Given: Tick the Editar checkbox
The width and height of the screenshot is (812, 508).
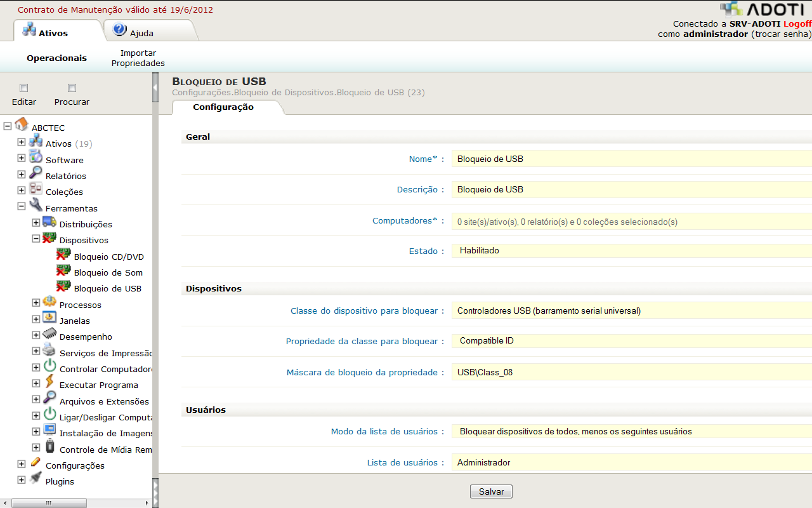Looking at the screenshot, I should pyautogui.click(x=24, y=88).
